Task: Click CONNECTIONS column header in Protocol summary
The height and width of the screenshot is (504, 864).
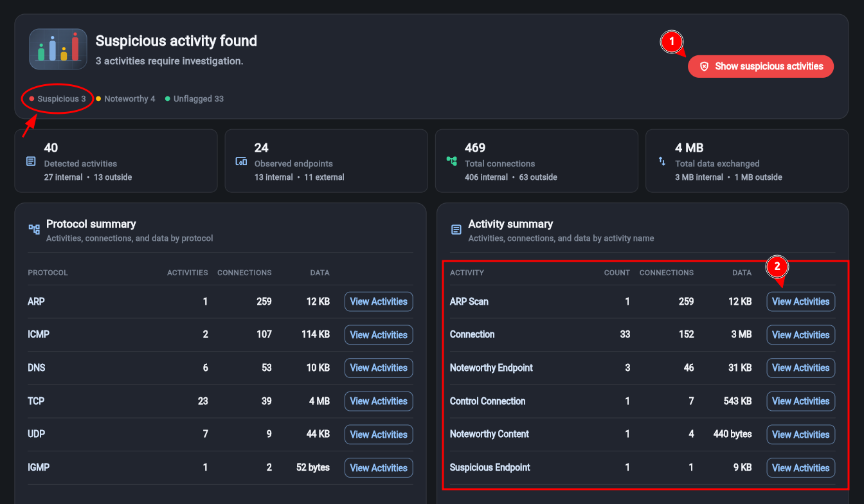Action: (x=244, y=273)
